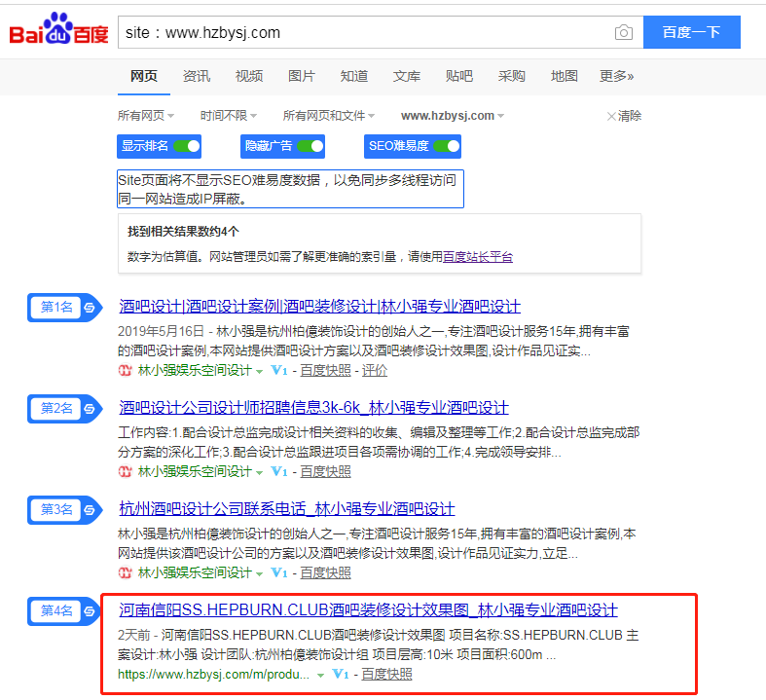This screenshot has height=700, width=766.
Task: Switch to the 资讯 tab
Action: click(197, 76)
